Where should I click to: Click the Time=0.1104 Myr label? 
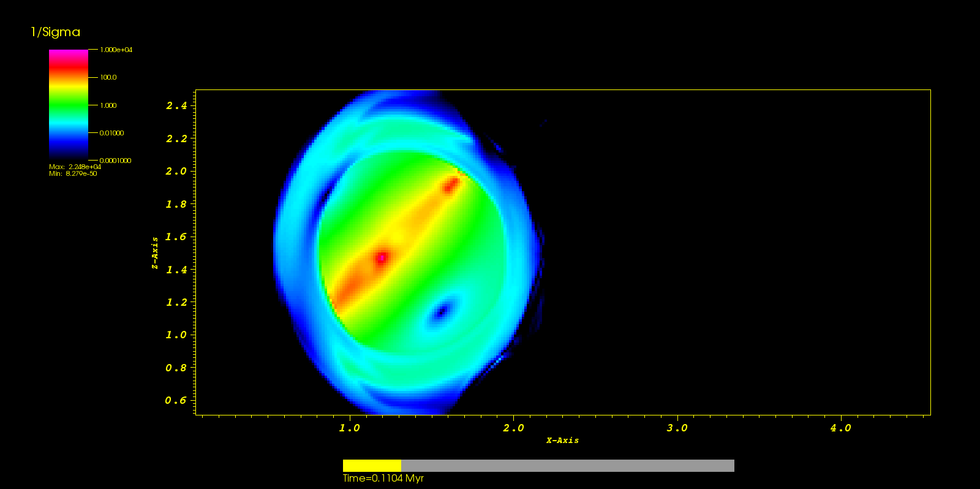point(383,479)
